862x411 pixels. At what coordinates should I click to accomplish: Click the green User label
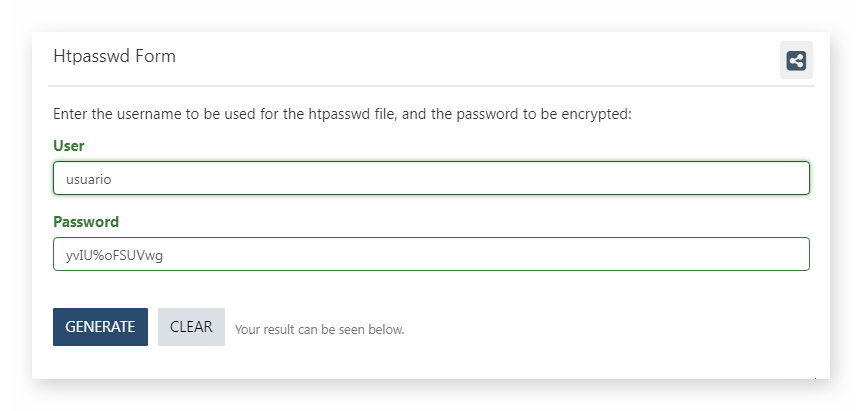69,146
